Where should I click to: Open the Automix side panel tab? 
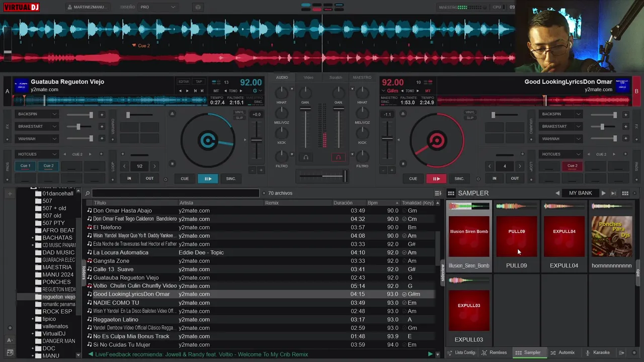coord(562,352)
